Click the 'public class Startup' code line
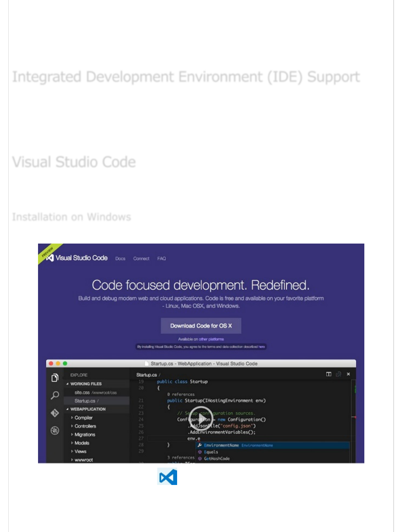Image resolution: width=402 pixels, height=532 pixels. pos(182,381)
